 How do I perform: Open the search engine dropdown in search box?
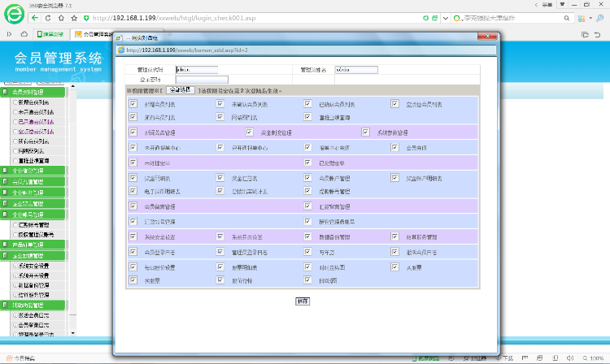coord(457,17)
